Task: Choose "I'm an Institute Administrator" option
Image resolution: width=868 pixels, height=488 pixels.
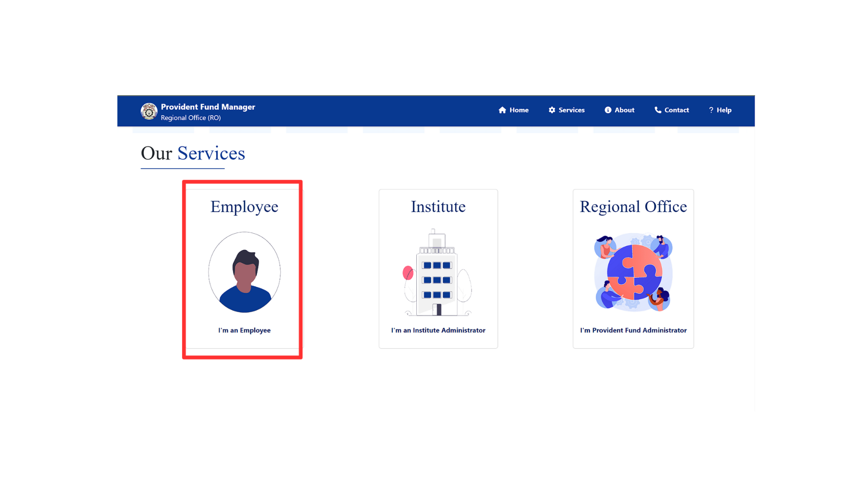Action: click(x=438, y=330)
